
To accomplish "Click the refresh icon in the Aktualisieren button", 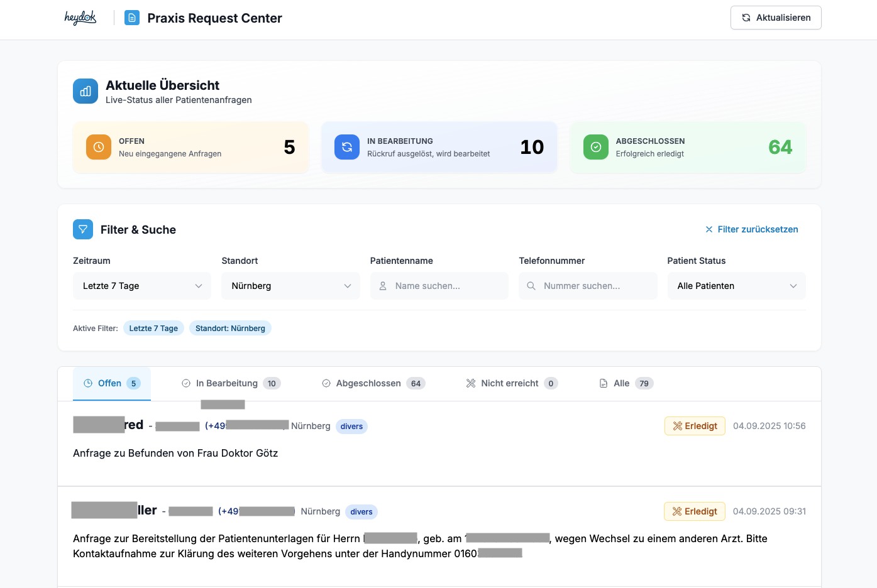I will 746,18.
